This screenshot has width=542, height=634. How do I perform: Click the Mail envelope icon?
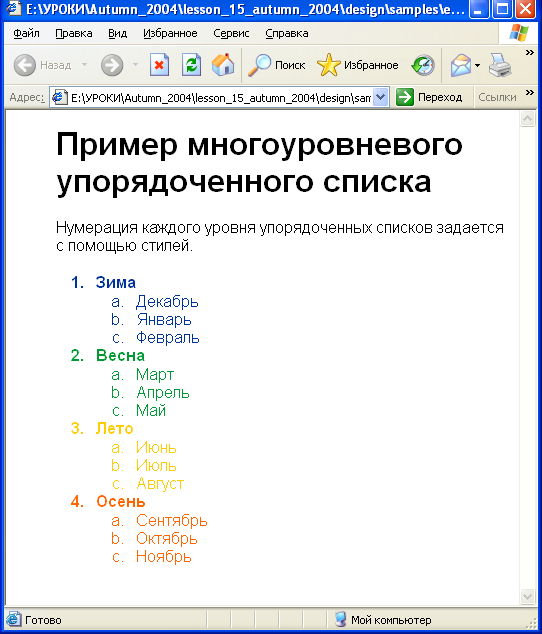pos(461,65)
